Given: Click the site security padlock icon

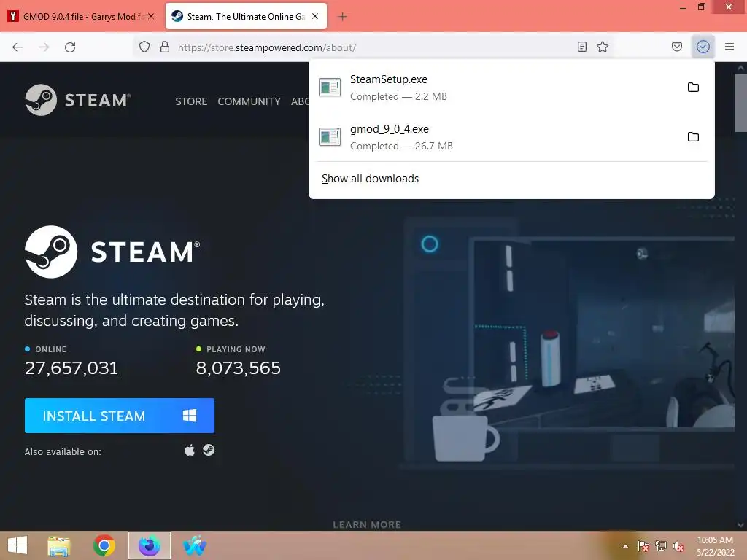Looking at the screenshot, I should (x=165, y=47).
